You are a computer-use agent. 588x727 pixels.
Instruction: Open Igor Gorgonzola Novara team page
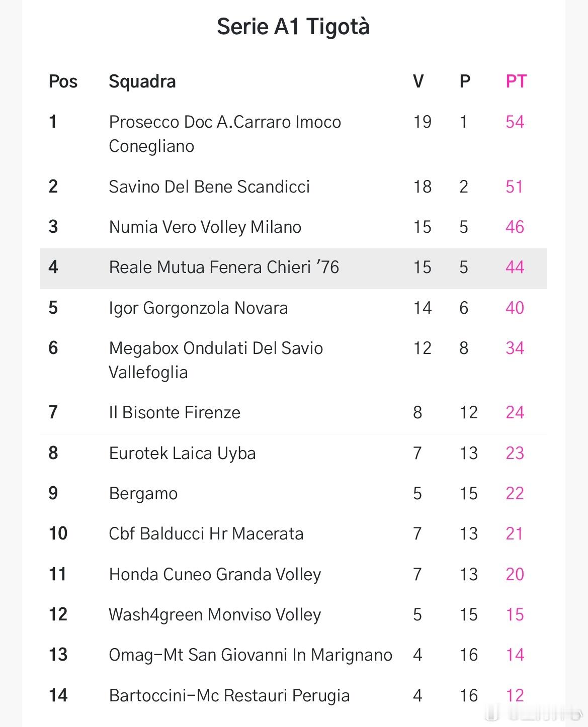198,308
